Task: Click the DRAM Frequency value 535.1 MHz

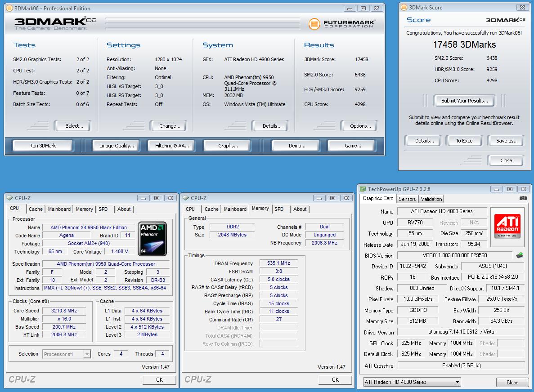Action: (278, 263)
